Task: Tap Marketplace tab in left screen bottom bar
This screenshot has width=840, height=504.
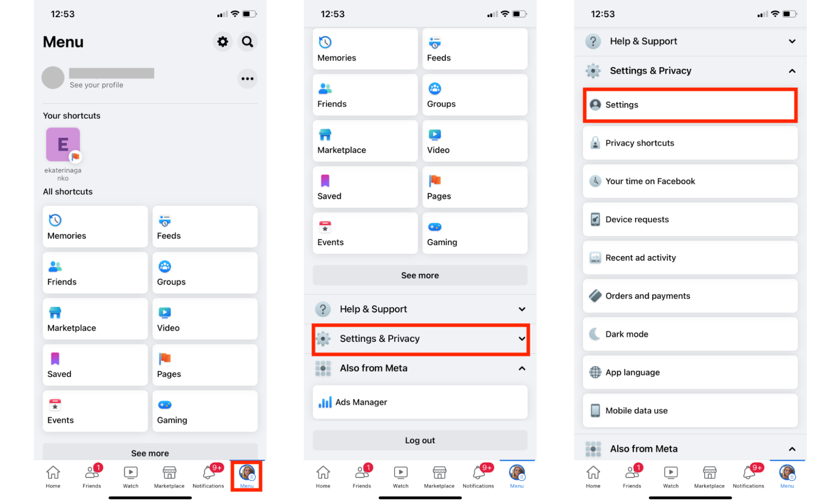Action: (169, 477)
